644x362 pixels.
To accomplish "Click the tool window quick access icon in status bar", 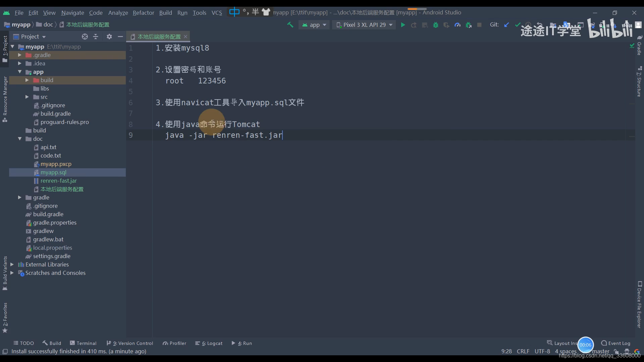I will [5, 351].
